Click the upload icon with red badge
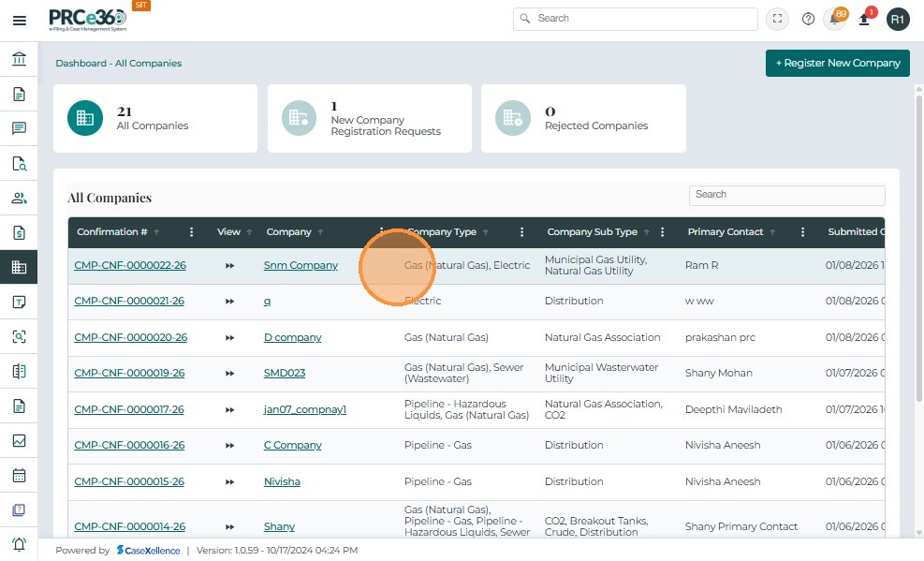The width and height of the screenshot is (924, 561). tap(864, 20)
